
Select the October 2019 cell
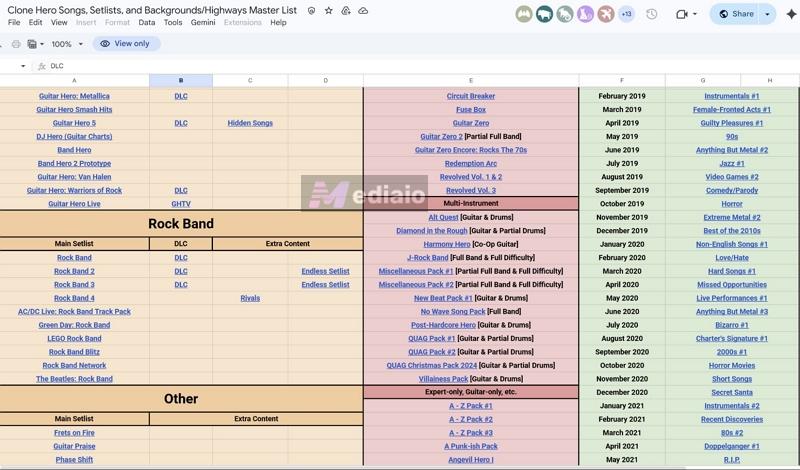click(622, 204)
